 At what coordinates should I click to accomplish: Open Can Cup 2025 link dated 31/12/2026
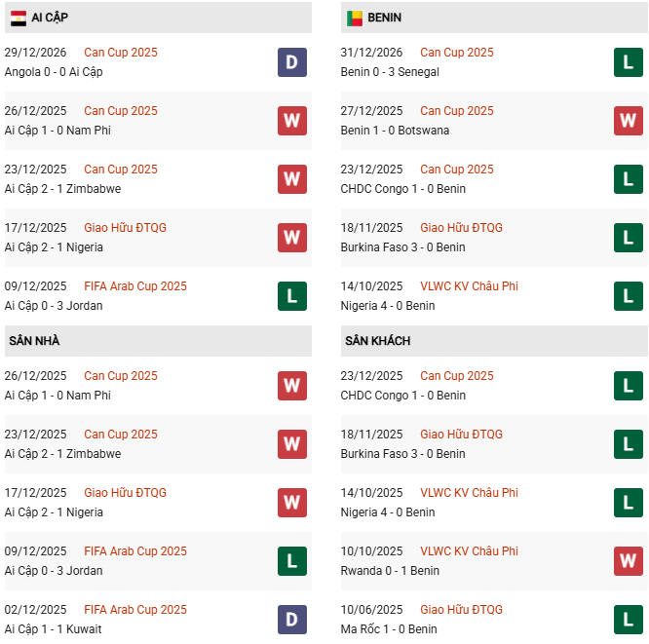pos(457,53)
